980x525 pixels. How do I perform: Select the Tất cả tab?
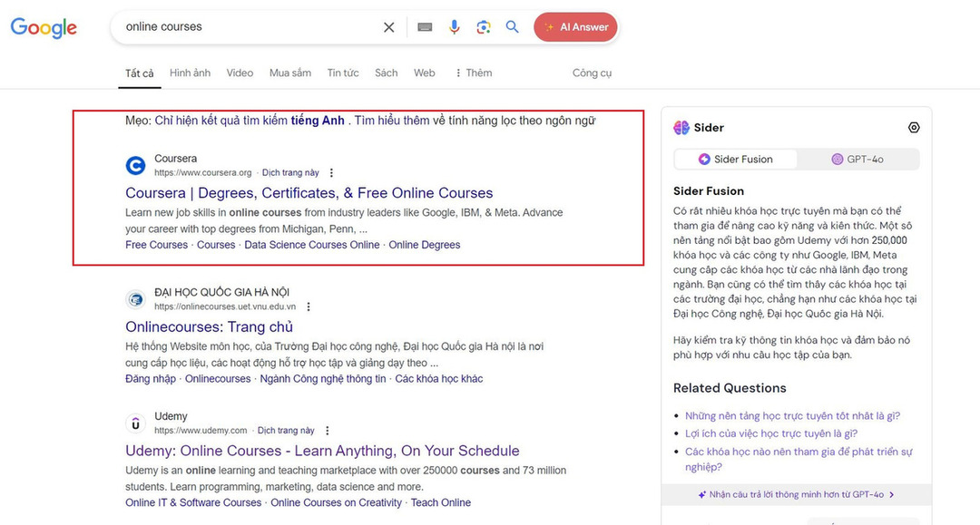coord(140,73)
